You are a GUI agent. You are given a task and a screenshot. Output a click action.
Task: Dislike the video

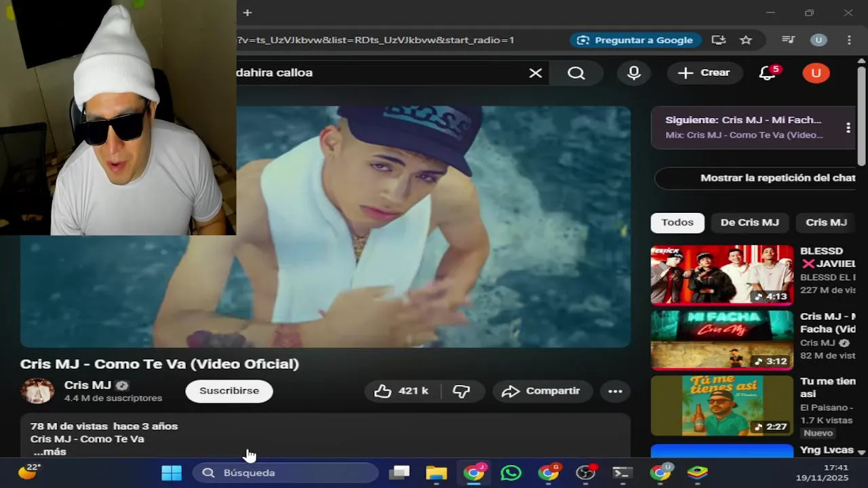(x=462, y=391)
